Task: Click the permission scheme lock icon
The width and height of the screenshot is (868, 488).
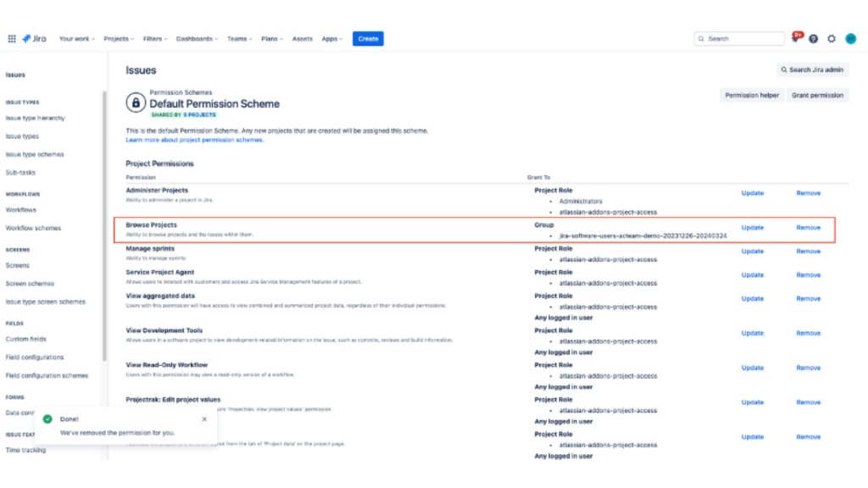Action: (136, 103)
